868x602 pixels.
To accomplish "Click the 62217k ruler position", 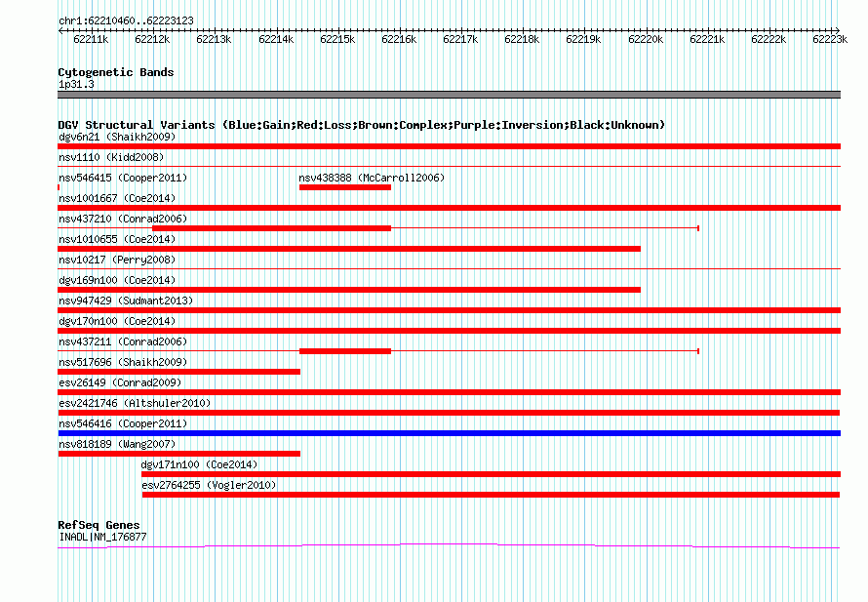I will (460, 39).
